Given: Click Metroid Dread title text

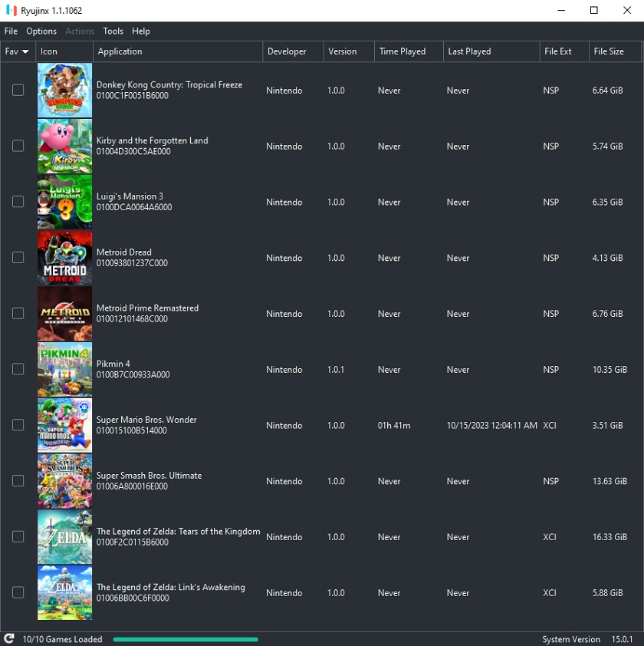Looking at the screenshot, I should [x=124, y=252].
